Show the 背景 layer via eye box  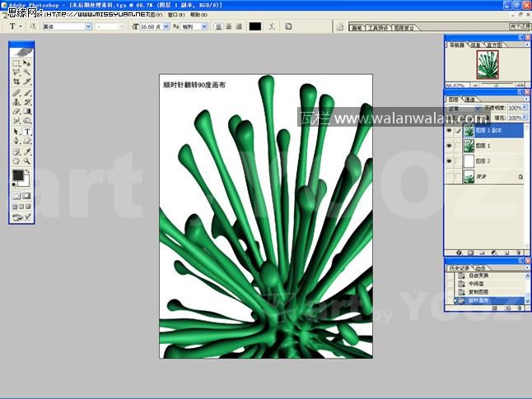[x=450, y=177]
